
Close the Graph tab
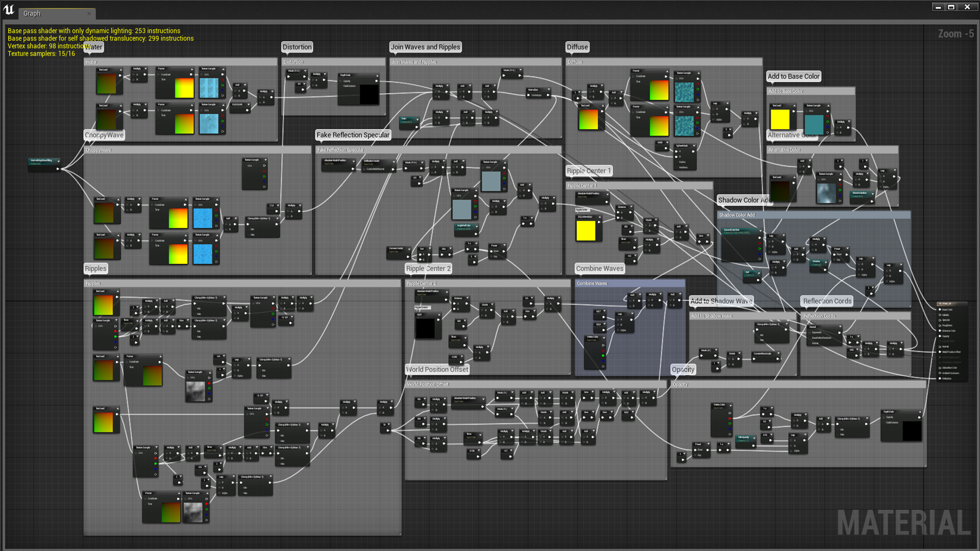89,14
